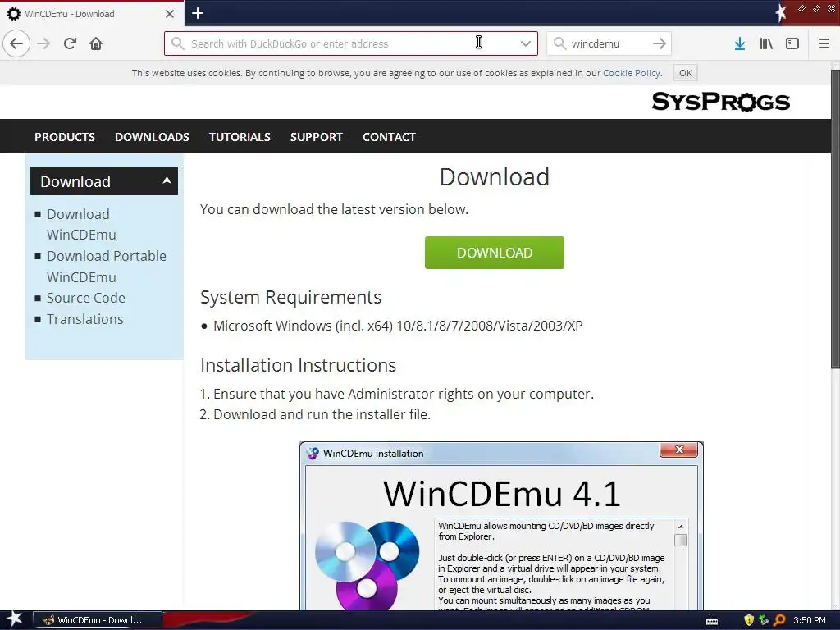This screenshot has width=840, height=630.
Task: Click the keyboard tray icon
Action: point(712,621)
